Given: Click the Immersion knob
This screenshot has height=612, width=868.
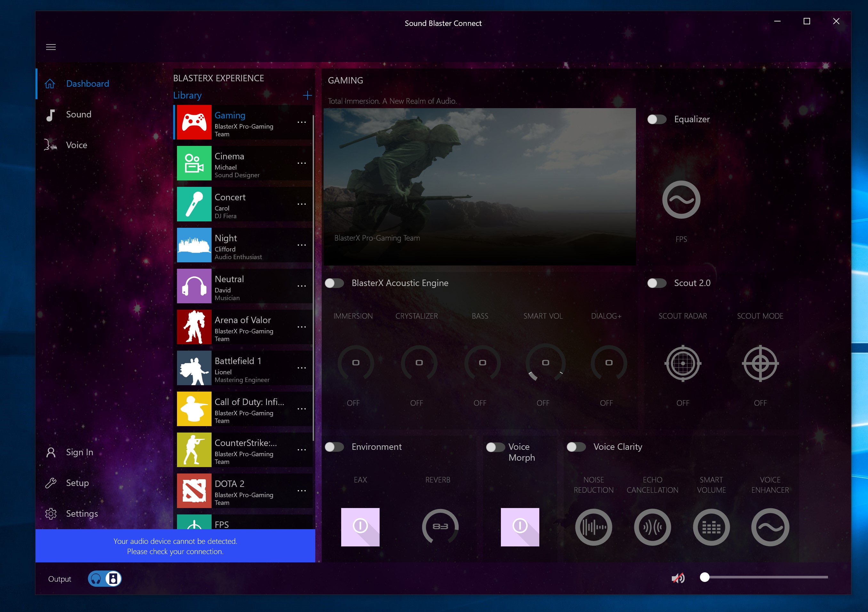Looking at the screenshot, I should tap(355, 363).
